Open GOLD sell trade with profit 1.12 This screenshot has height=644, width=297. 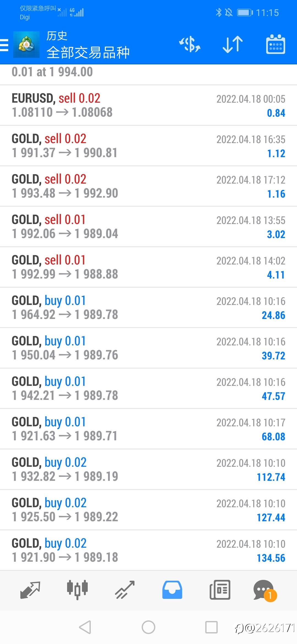(x=148, y=146)
